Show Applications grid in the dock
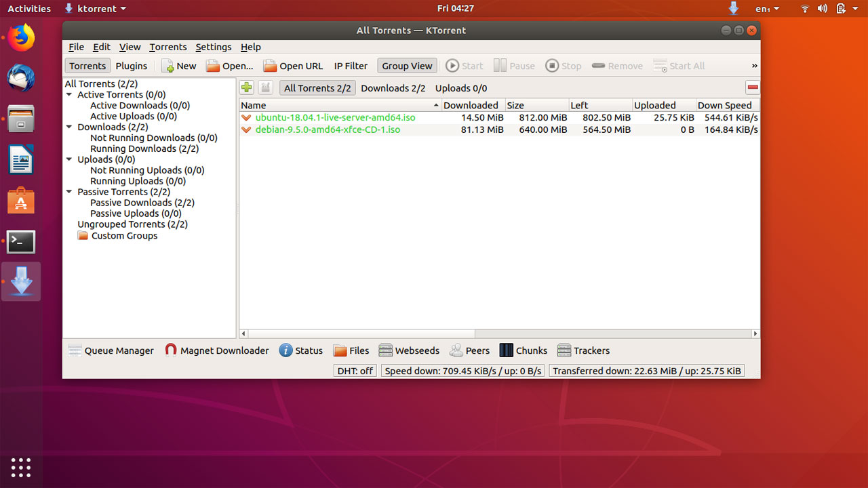Screen dimensions: 868x488 point(21,467)
